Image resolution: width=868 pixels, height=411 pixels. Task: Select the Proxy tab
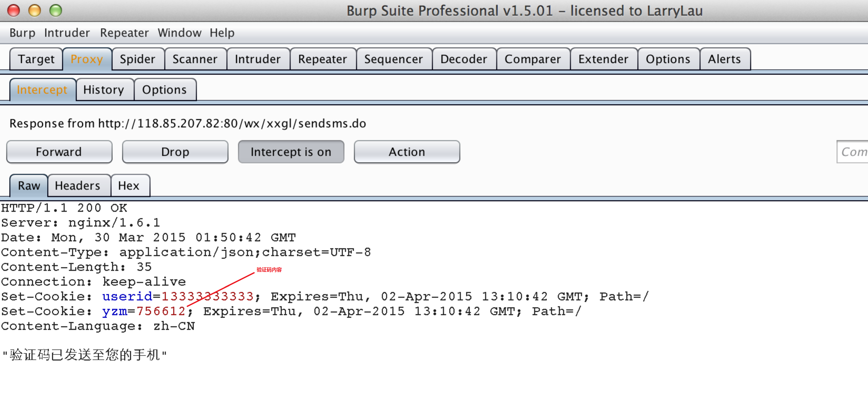(x=87, y=59)
